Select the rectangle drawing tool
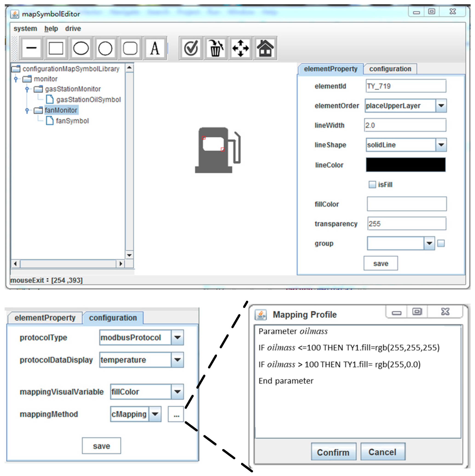Image resolution: width=475 pixels, height=476 pixels. (x=56, y=48)
